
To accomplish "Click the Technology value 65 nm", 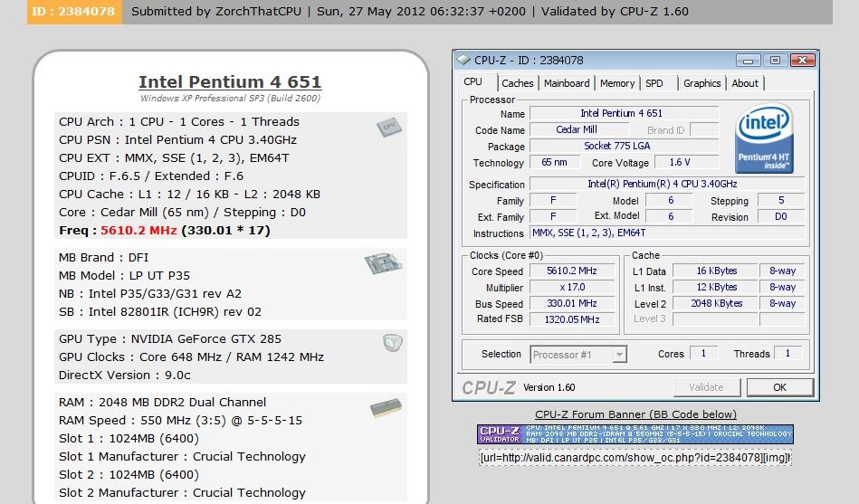I will pyautogui.click(x=554, y=162).
